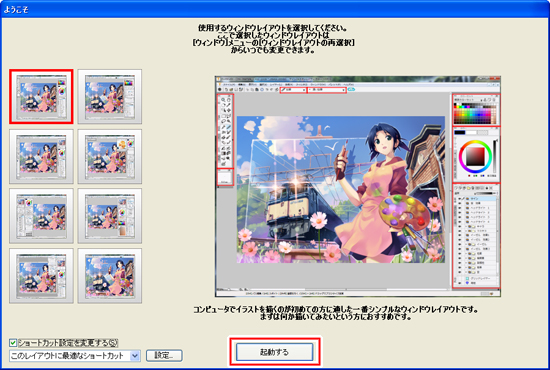Click the color wheel in the layout preview
This screenshot has width=550, height=370.
click(x=475, y=155)
